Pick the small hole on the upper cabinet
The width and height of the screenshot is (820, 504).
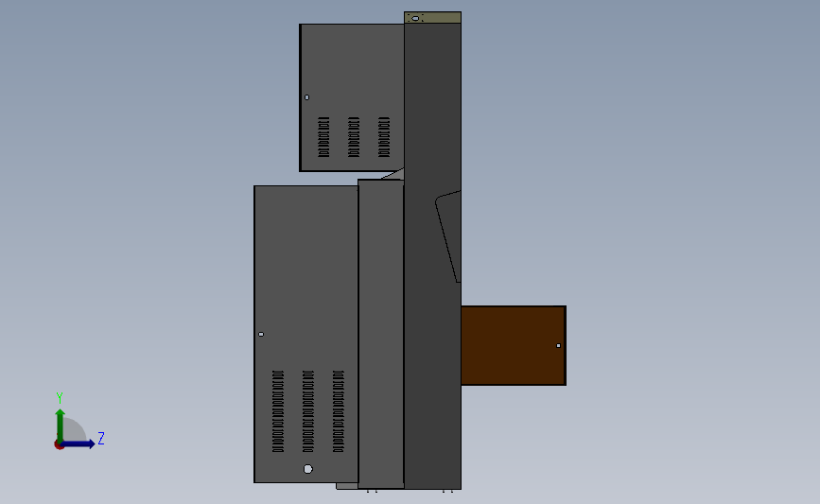[307, 97]
